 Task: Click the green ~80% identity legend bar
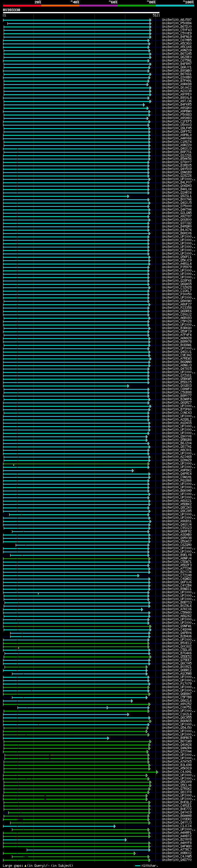pos(136,6)
